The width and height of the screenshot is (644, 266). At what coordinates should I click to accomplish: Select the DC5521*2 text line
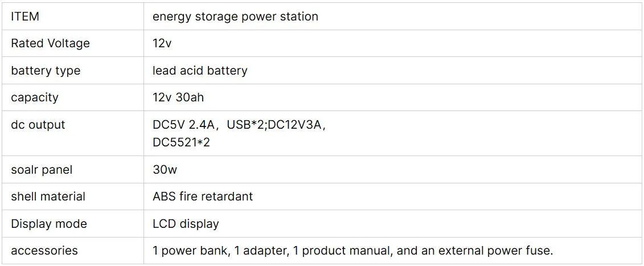pyautogui.click(x=181, y=142)
